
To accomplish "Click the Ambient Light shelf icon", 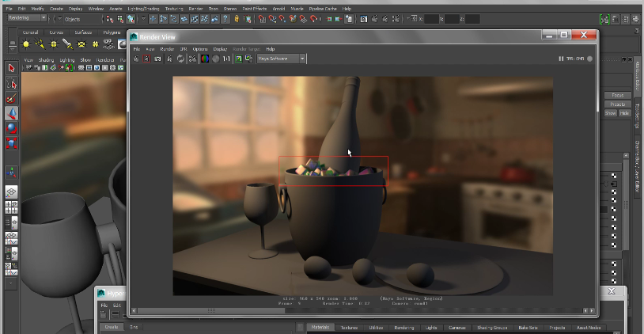I will pos(26,44).
